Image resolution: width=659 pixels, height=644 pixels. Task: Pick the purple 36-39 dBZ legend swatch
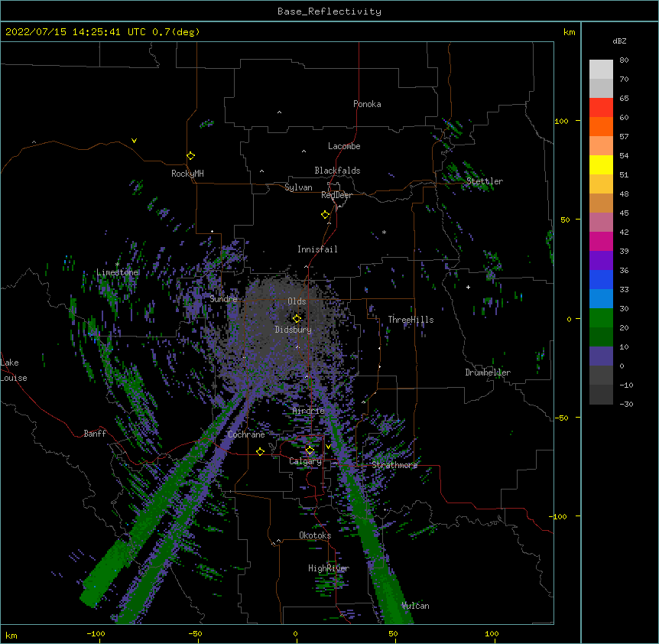(601, 261)
